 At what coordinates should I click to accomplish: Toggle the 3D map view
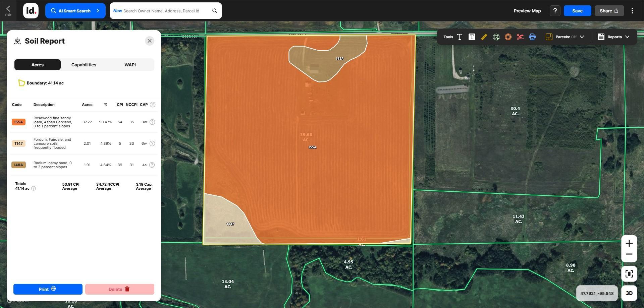(x=629, y=293)
